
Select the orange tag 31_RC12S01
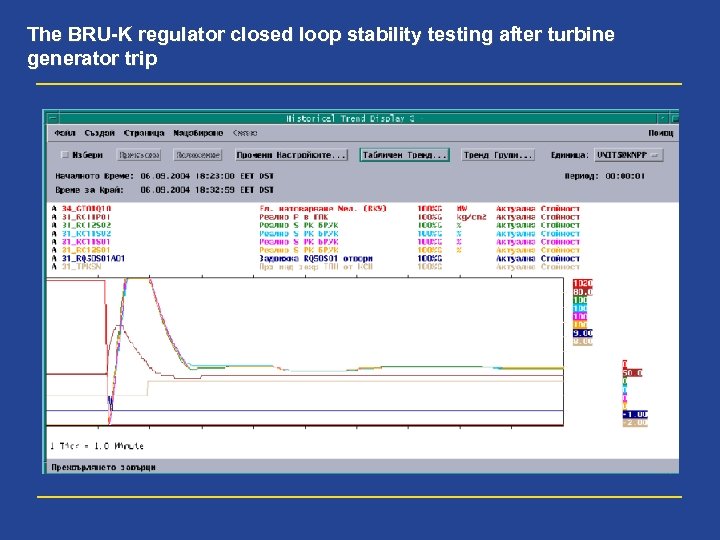(87, 250)
